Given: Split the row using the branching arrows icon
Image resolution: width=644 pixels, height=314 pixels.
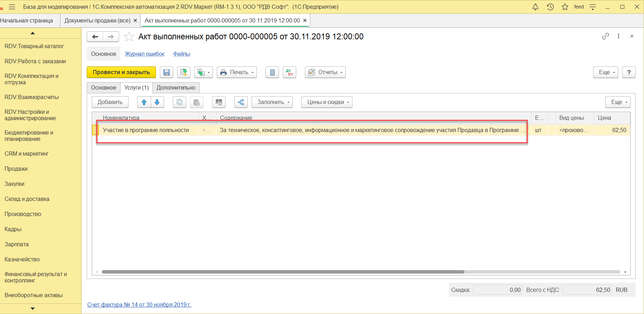Looking at the screenshot, I should (x=241, y=102).
